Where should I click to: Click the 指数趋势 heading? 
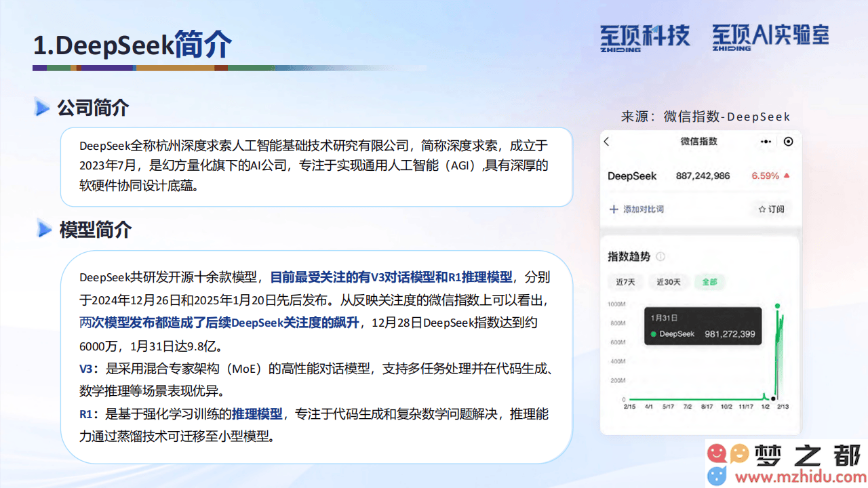point(629,257)
